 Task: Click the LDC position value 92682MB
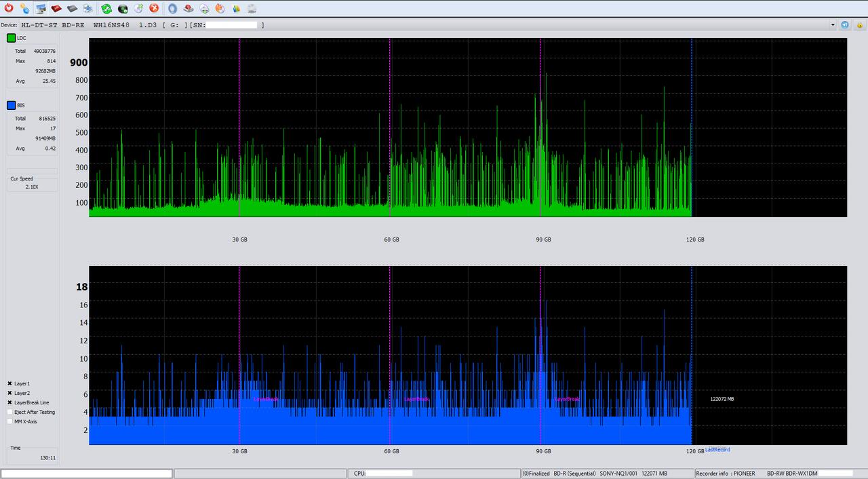(45, 71)
